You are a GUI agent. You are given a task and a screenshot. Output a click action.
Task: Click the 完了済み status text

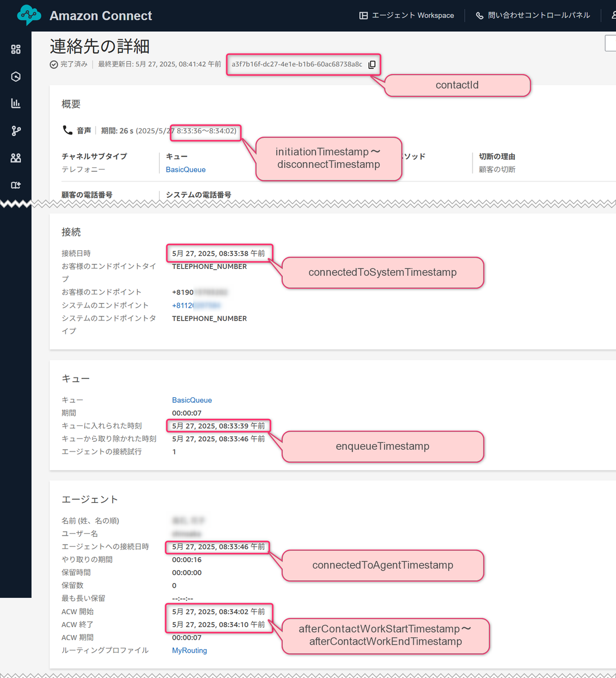coord(74,64)
